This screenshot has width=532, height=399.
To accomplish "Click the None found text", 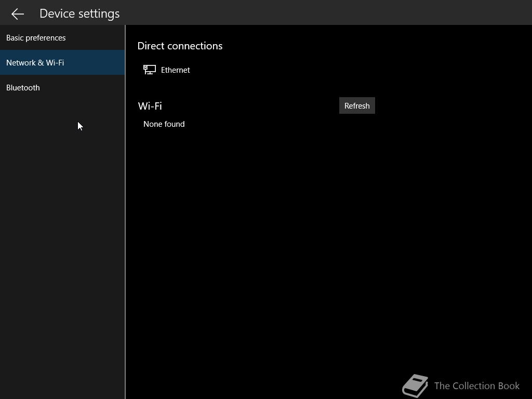I will pos(164,124).
